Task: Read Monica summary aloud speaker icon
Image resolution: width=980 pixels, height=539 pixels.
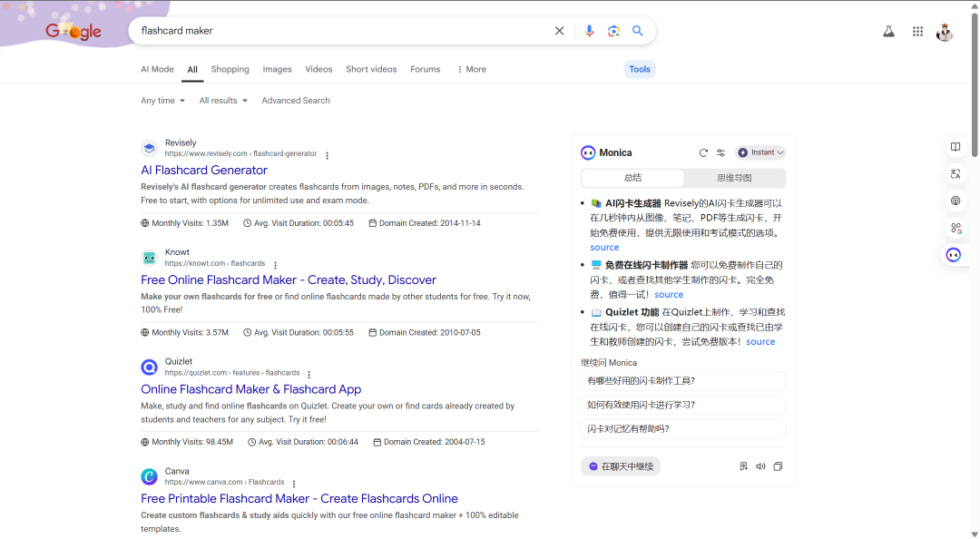Action: click(x=760, y=466)
